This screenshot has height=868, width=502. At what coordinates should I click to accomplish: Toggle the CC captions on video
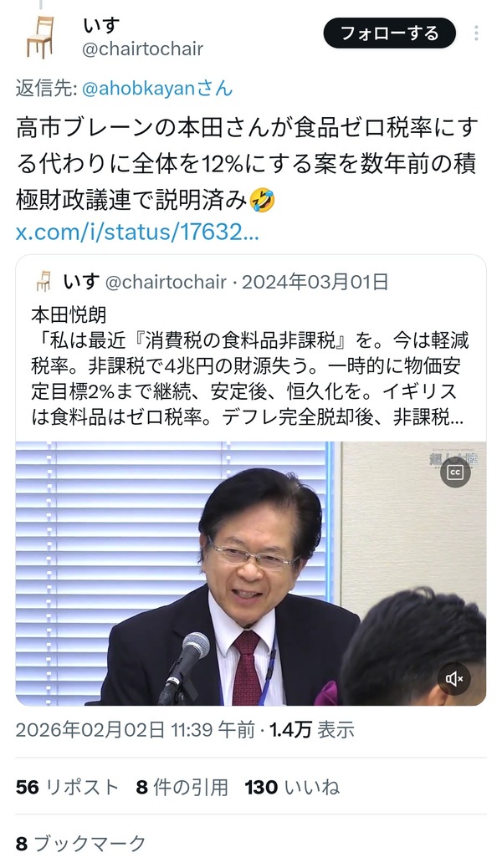coord(455,472)
